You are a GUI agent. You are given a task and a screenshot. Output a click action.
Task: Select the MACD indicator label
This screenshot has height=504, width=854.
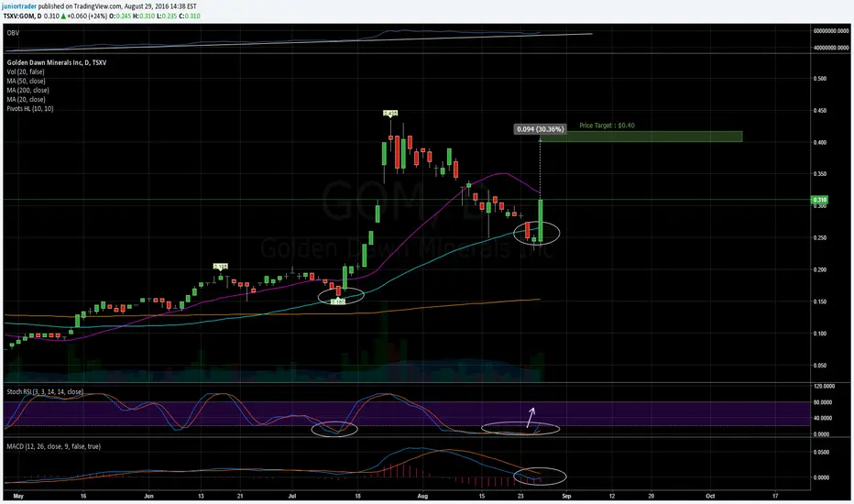(54, 446)
